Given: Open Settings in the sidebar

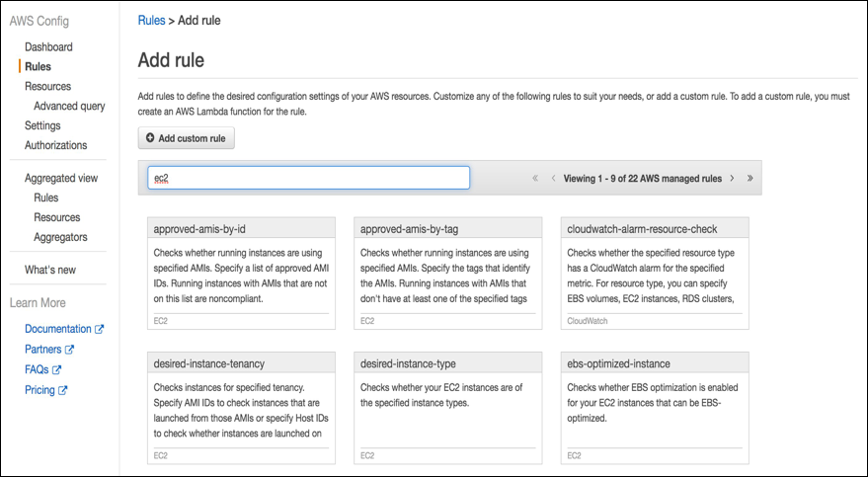Looking at the screenshot, I should pos(42,125).
